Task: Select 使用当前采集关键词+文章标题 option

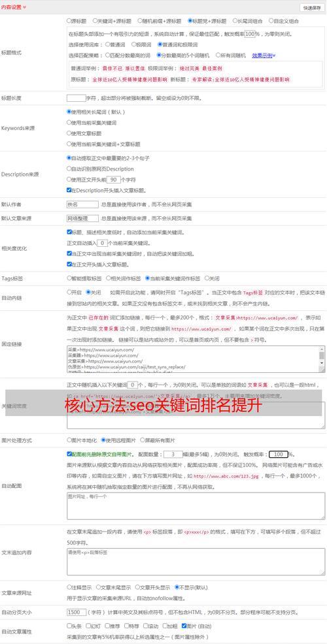Action: pyautogui.click(x=69, y=144)
